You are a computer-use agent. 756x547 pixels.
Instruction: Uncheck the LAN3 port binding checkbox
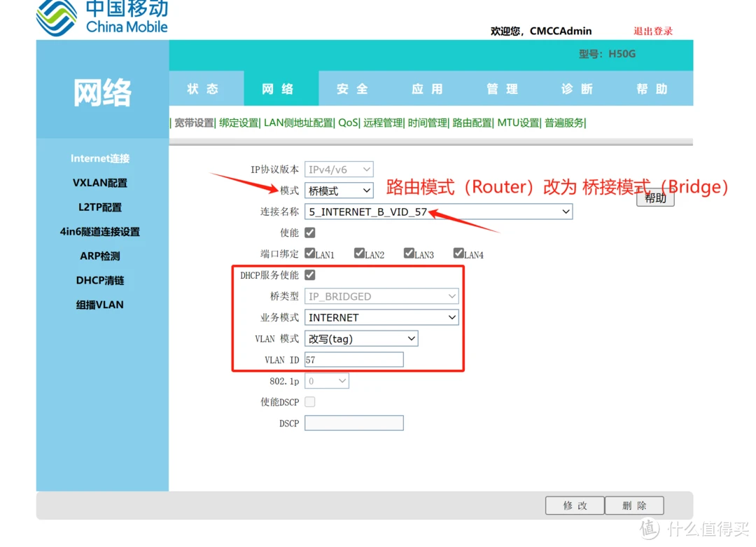409,254
